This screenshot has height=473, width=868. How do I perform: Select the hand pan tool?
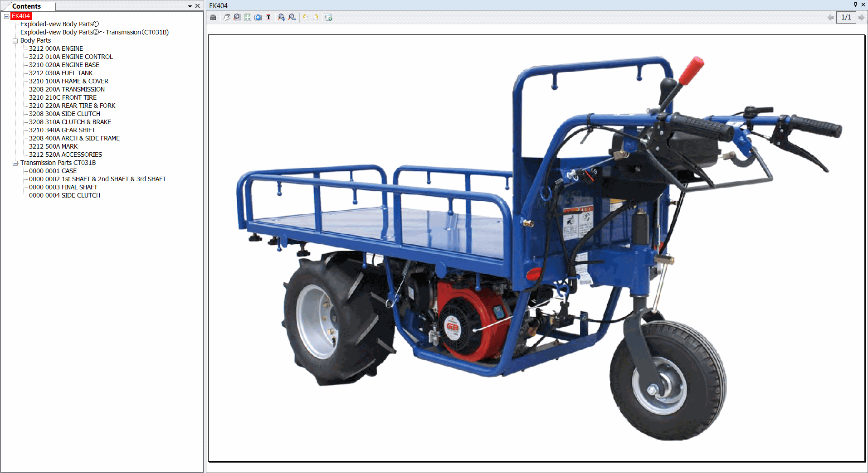point(227,17)
